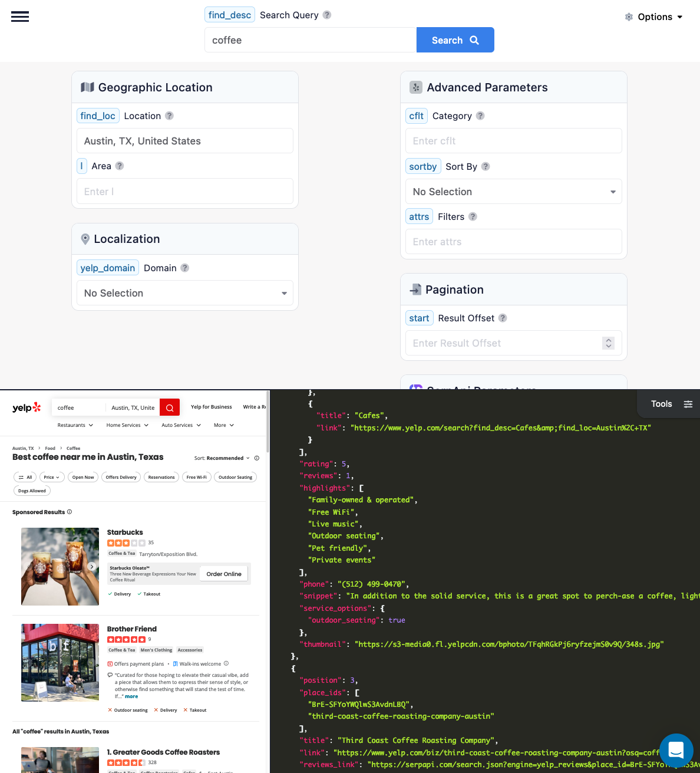Viewport: 700px width, 773px height.
Task: Toggle the Offers Delivery filter
Action: (x=121, y=477)
